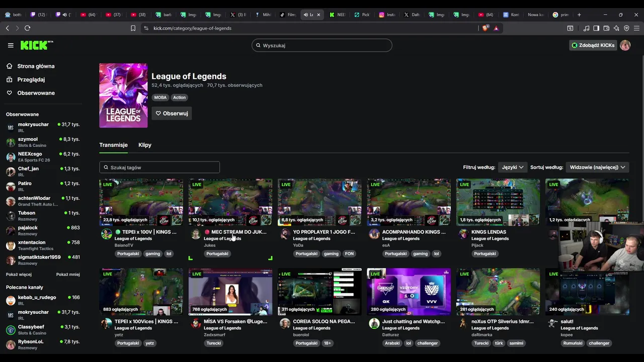Click the Turecki tag under Zedxsmurf
Viewport: 644px width, 362px height.
point(214,343)
